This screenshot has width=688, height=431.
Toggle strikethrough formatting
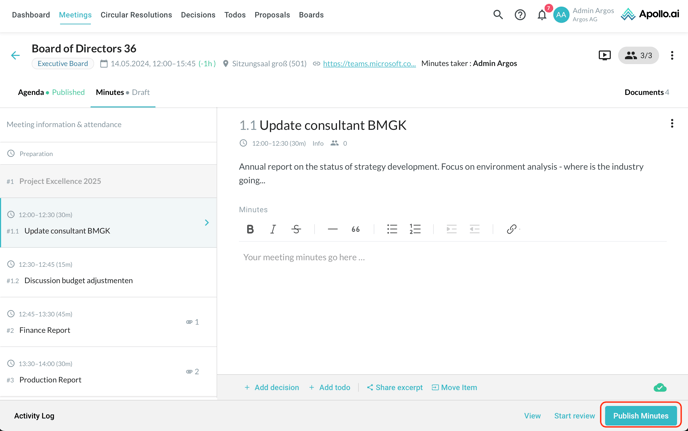point(296,229)
